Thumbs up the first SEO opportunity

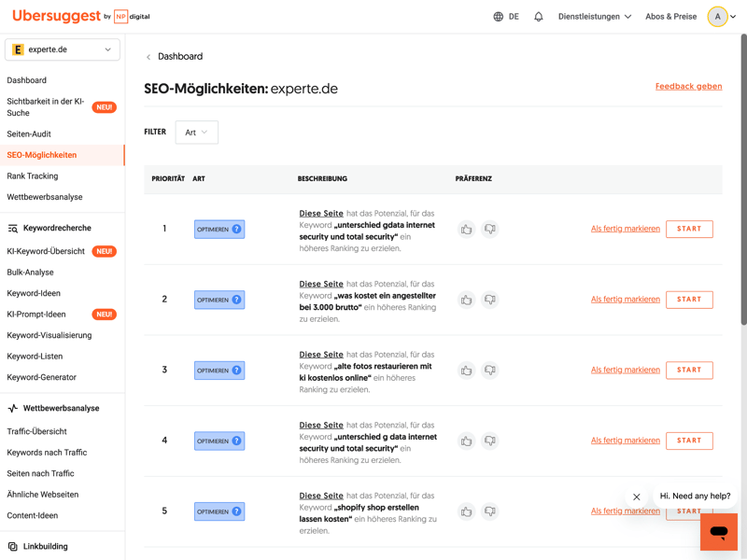(x=467, y=230)
